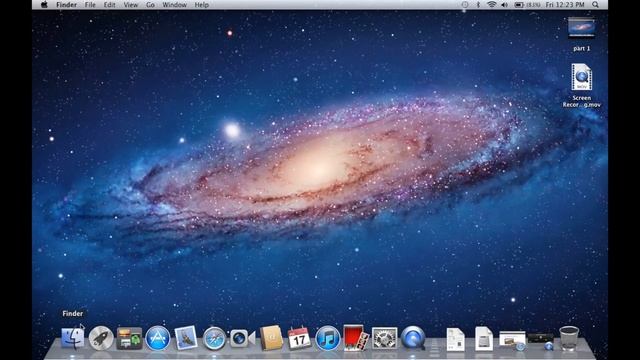Open FaceTime camera icon in Dock

pyautogui.click(x=242, y=338)
